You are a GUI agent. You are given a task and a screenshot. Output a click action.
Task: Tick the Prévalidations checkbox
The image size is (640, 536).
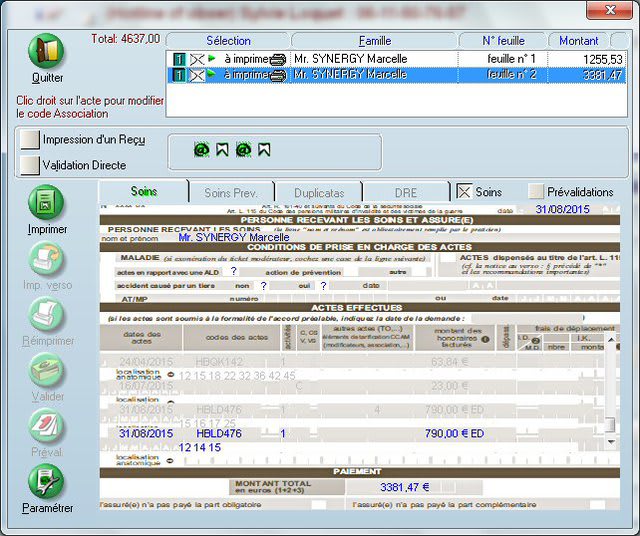[x=537, y=191]
